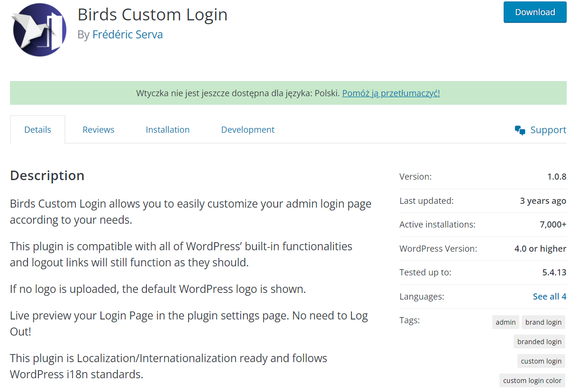Click the '7,000+' active installations value
588x392 pixels.
[553, 225]
